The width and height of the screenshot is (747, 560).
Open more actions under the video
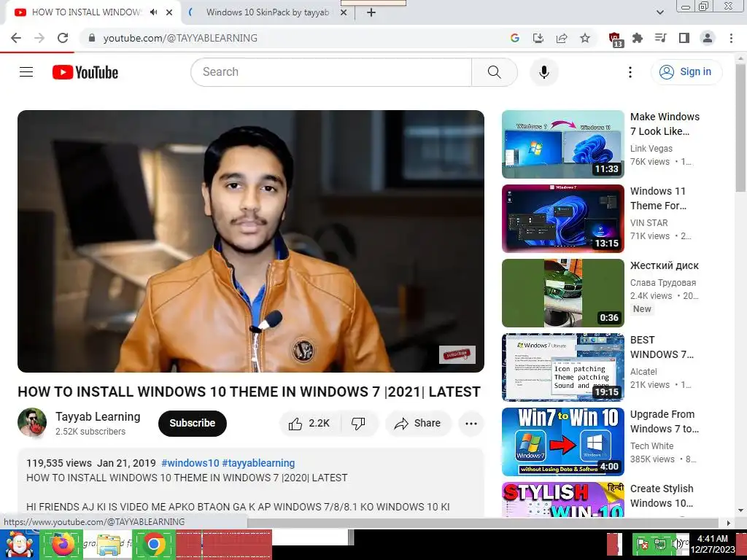(471, 424)
